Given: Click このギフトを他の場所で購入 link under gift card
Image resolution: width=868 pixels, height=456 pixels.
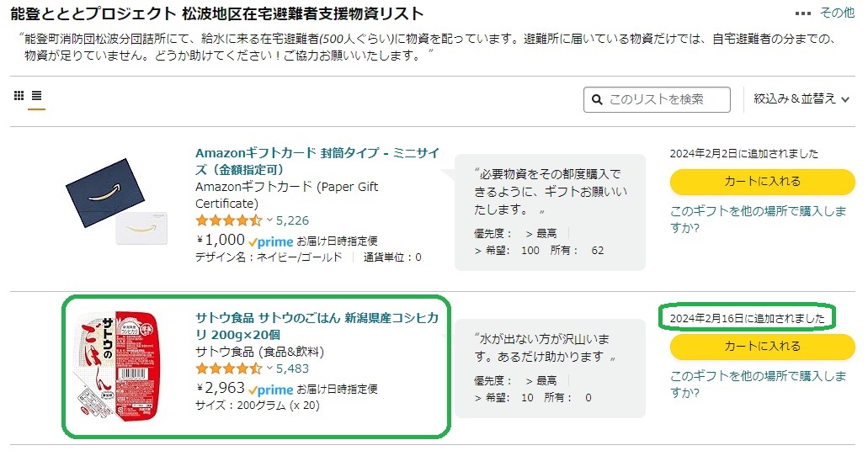Looking at the screenshot, I should tap(758, 219).
